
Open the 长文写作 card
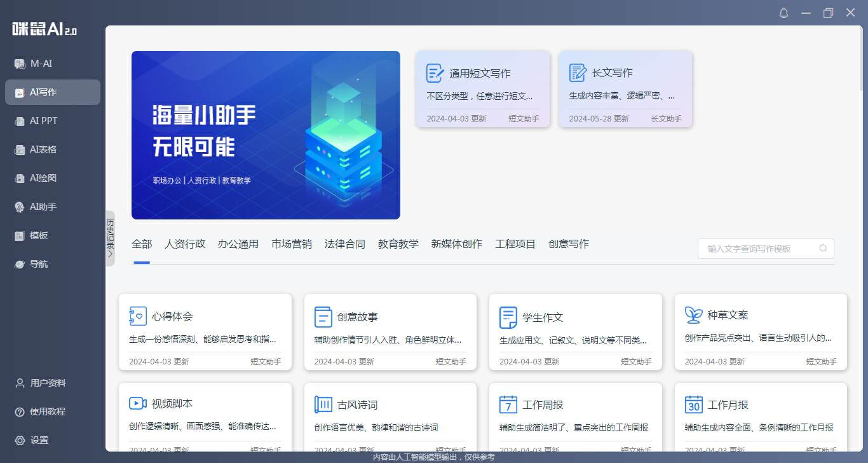(x=625, y=89)
